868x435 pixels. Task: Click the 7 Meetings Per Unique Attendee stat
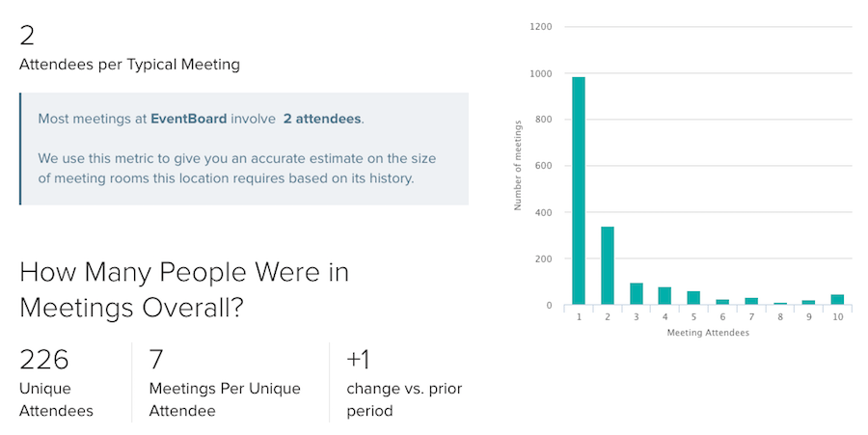click(225, 382)
